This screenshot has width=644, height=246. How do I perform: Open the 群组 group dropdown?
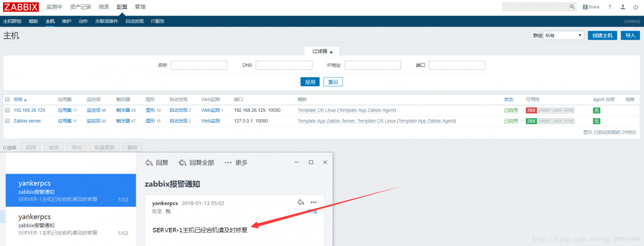coord(563,35)
